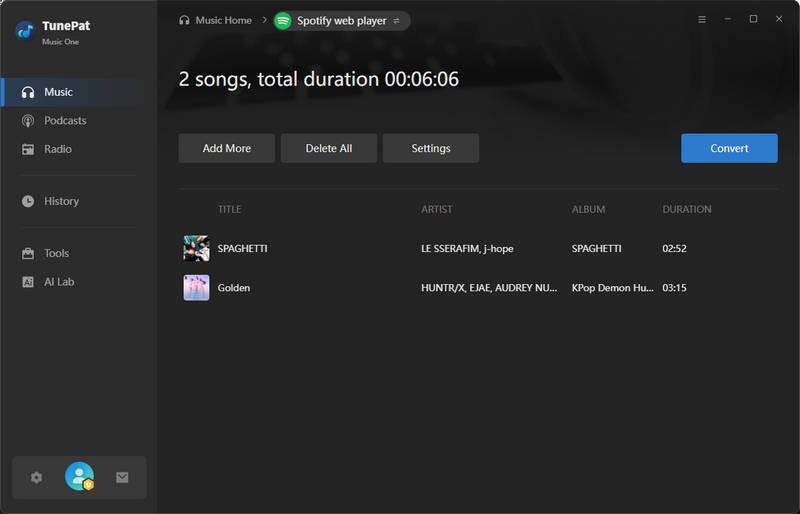Select the Golden song title

point(234,288)
